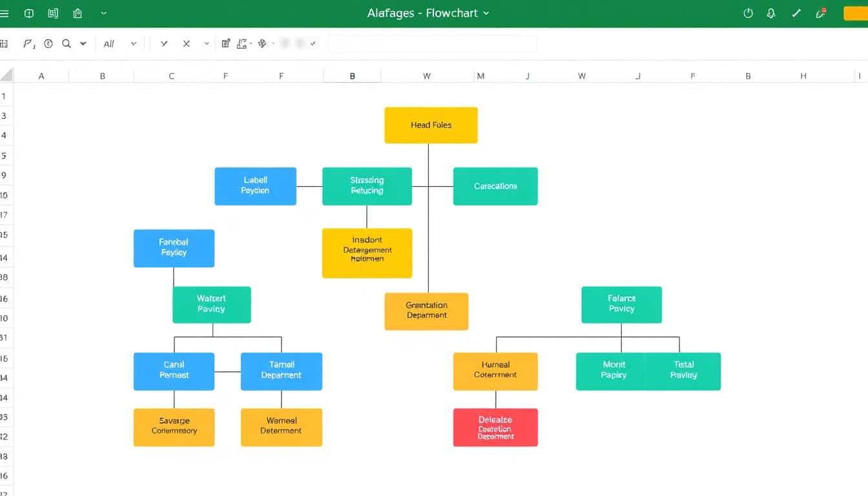The width and height of the screenshot is (868, 496).
Task: Select the blue Fanebal Feyliey box
Action: tap(174, 248)
